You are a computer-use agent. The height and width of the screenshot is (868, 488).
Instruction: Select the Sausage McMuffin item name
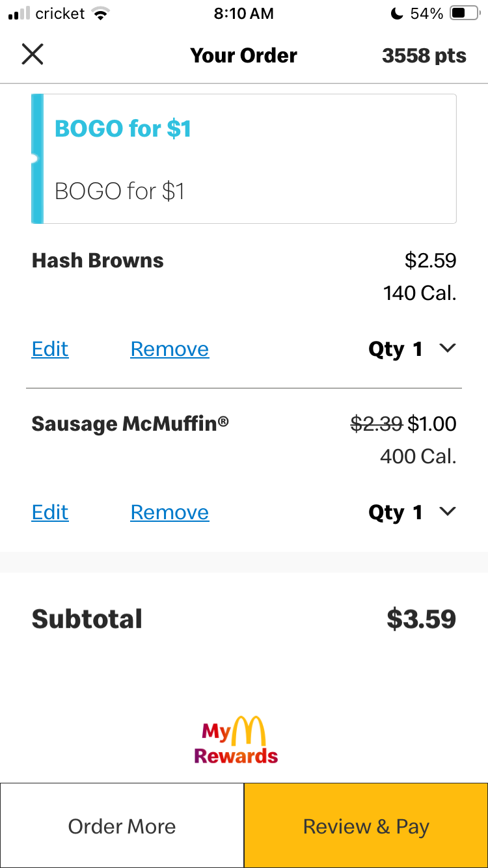129,424
